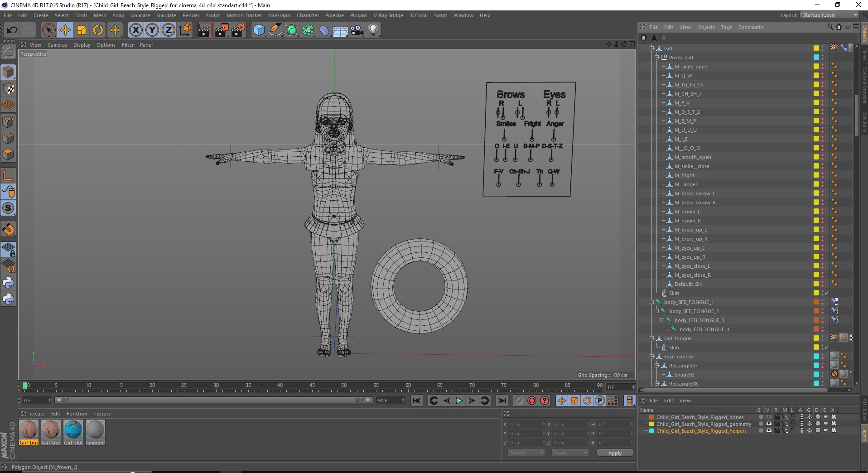This screenshot has width=868, height=473.
Task: Switch to Polygons mode
Action: point(8,154)
